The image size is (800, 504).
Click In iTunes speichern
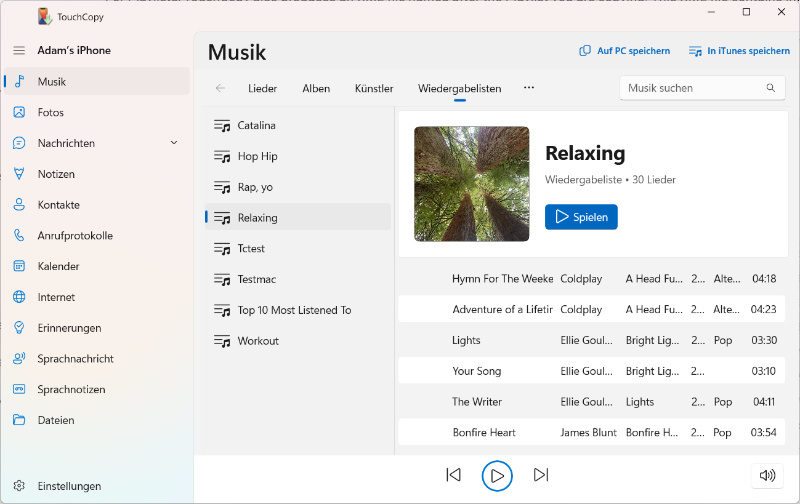(x=739, y=51)
